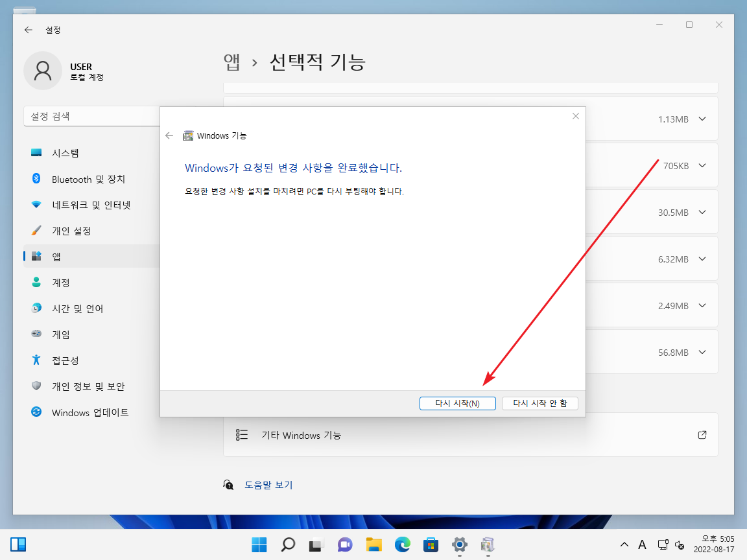Click the USER profile avatar
The image size is (747, 560).
[x=43, y=71]
